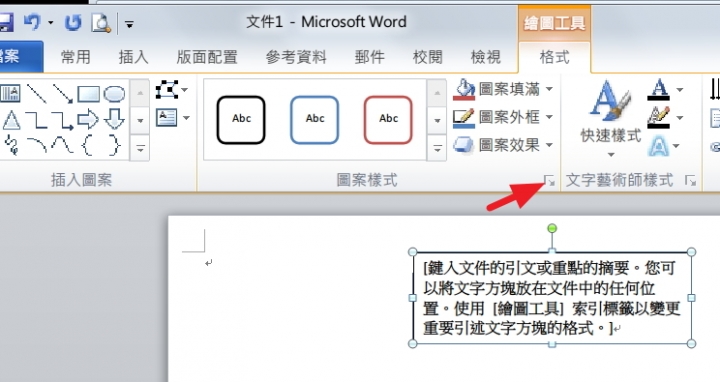Screen dimensions: 720x382
Task: Select the block down arrow shape
Action: click(114, 119)
